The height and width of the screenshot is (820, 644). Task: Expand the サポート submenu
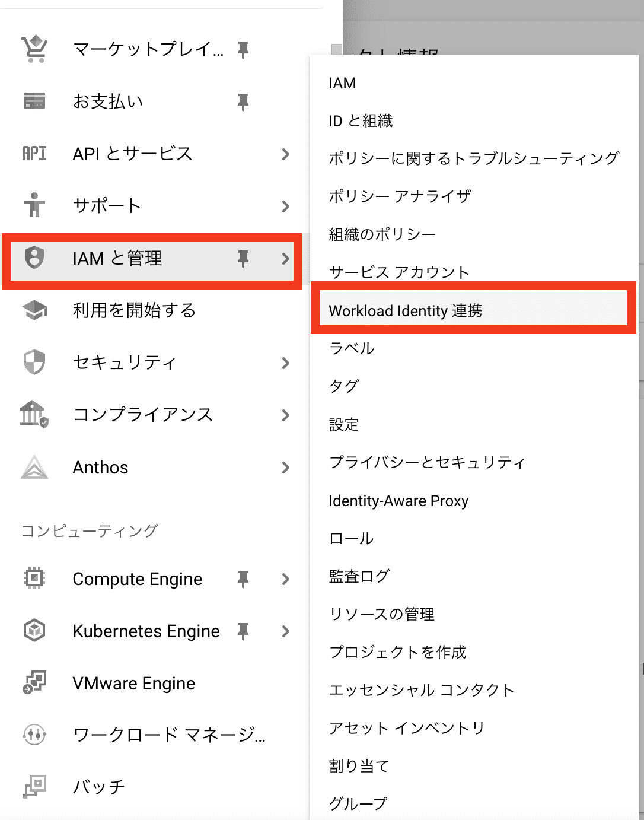click(286, 206)
